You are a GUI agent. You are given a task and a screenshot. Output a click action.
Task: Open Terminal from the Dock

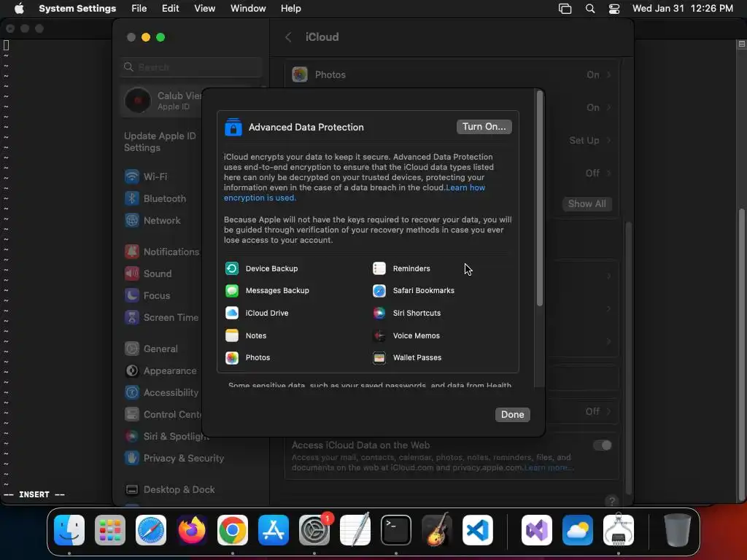[x=396, y=530]
